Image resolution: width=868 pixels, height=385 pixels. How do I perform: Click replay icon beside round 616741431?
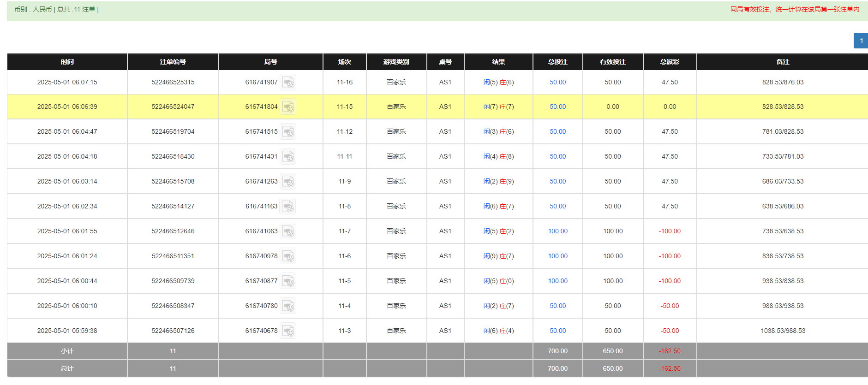point(288,157)
